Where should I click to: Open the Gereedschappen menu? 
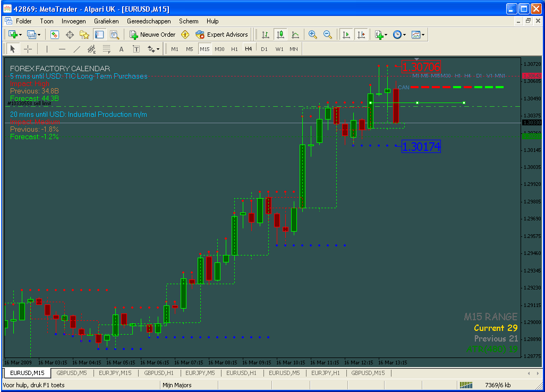[149, 21]
